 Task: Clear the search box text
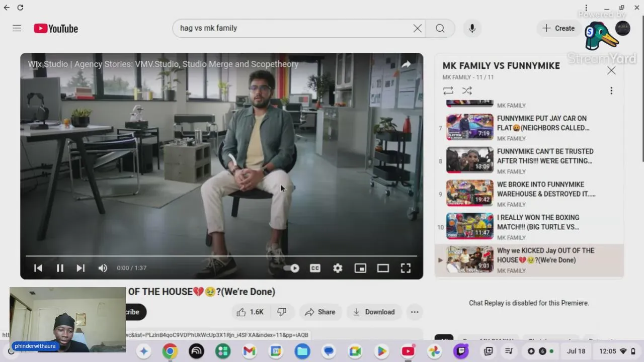tap(418, 28)
